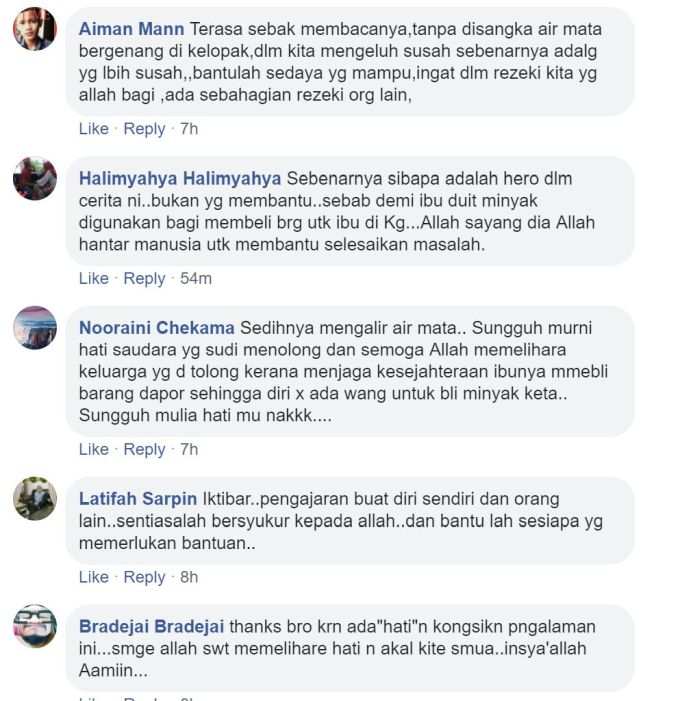
Task: Like Aiman Mann's comment
Action: pyautogui.click(x=93, y=129)
